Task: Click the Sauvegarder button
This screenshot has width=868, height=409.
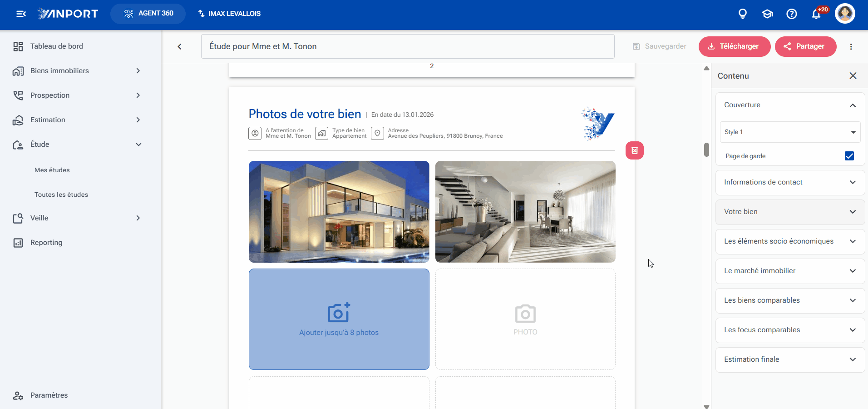Action: [x=660, y=46]
